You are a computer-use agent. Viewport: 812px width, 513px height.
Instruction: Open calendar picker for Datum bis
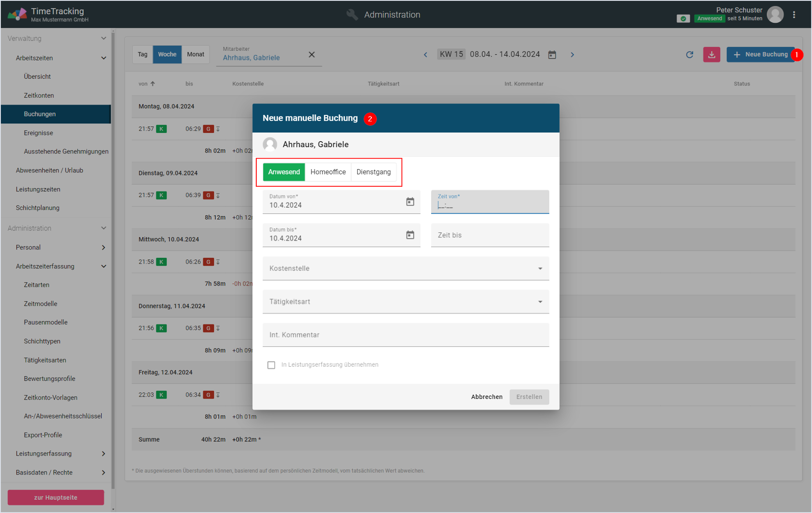pos(410,235)
